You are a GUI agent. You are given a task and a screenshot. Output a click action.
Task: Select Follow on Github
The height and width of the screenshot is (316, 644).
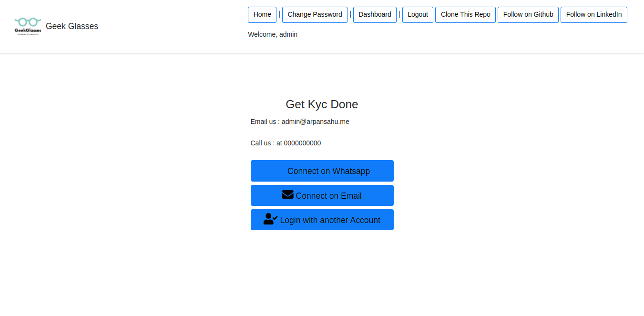[528, 15]
